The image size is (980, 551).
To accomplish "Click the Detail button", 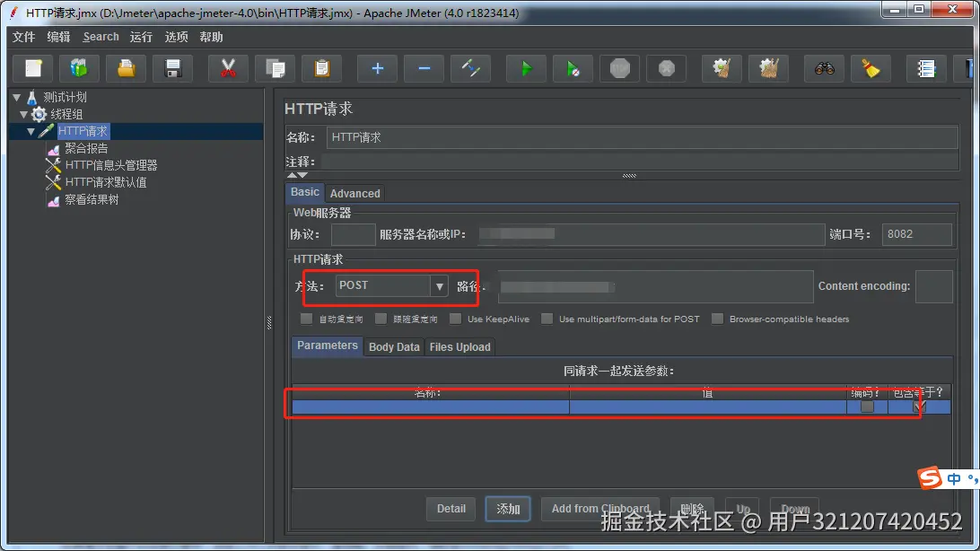I will tap(451, 509).
